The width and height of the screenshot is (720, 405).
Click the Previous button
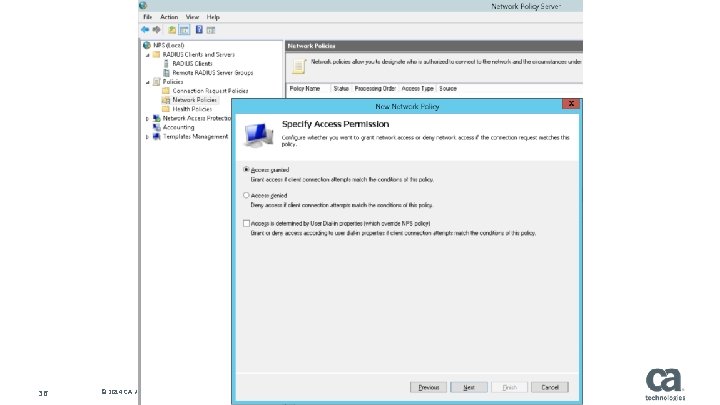[428, 387]
